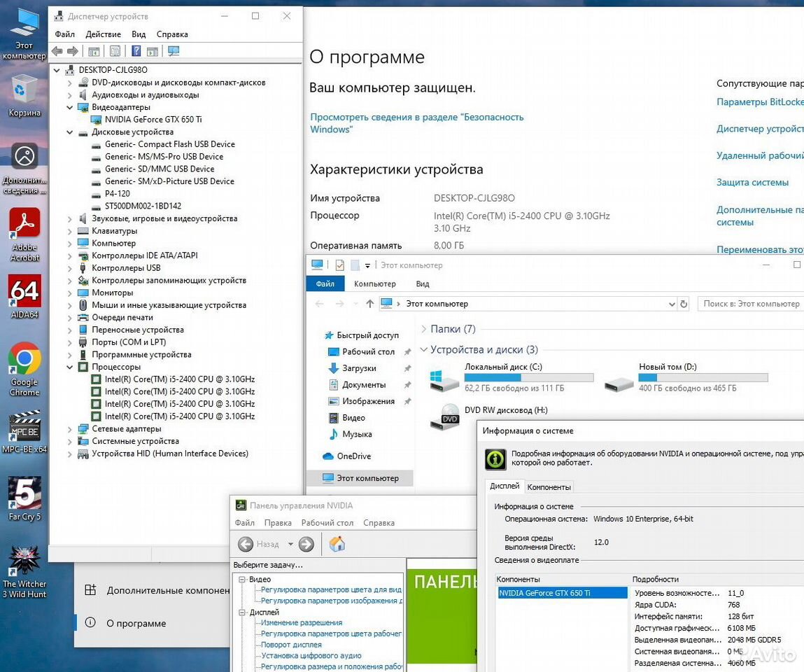Open the Adobe Acrobat desktop shortcut
The width and height of the screenshot is (804, 672).
24,234
